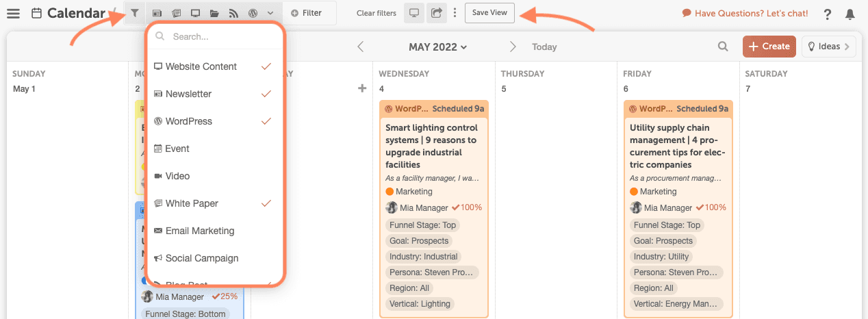Click Vertical: Energy Man… tag

click(x=676, y=304)
